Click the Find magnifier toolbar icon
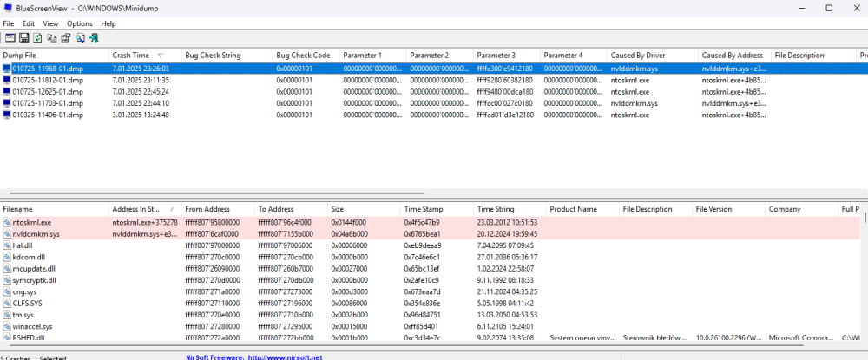 click(79, 38)
